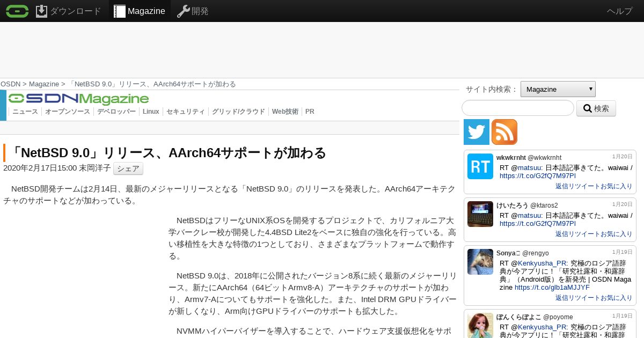Click ぽんくらぽよこ's doll avatar thumbnail
This screenshot has height=338, width=644.
(480, 325)
